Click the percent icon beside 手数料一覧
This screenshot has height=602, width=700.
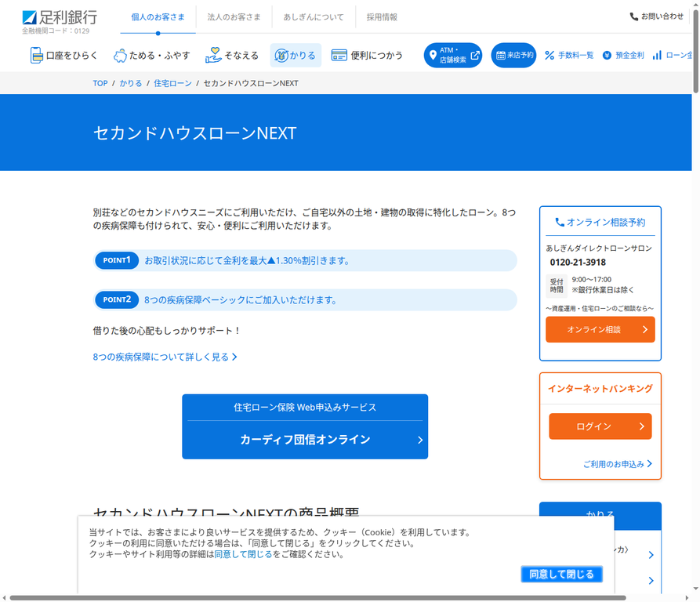[549, 56]
